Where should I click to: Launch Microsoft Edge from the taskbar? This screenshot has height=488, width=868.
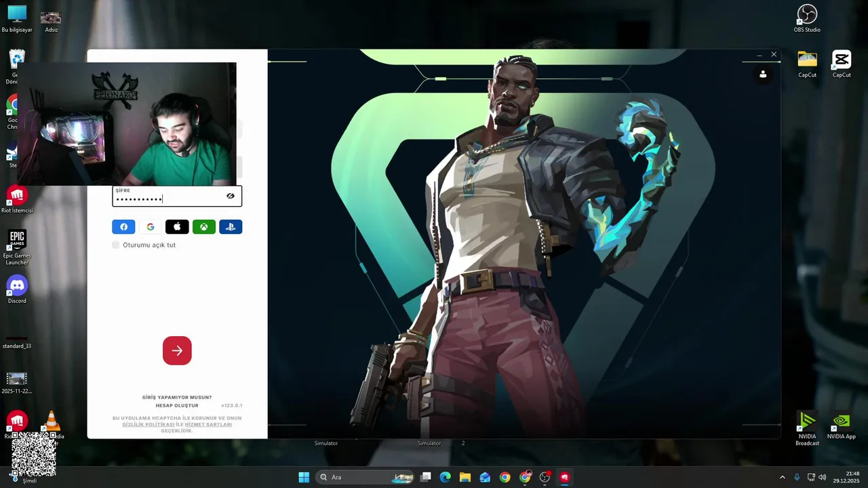pyautogui.click(x=446, y=477)
